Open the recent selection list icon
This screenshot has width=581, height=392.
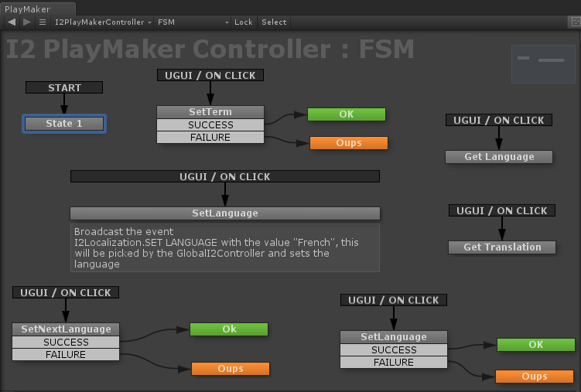point(43,22)
